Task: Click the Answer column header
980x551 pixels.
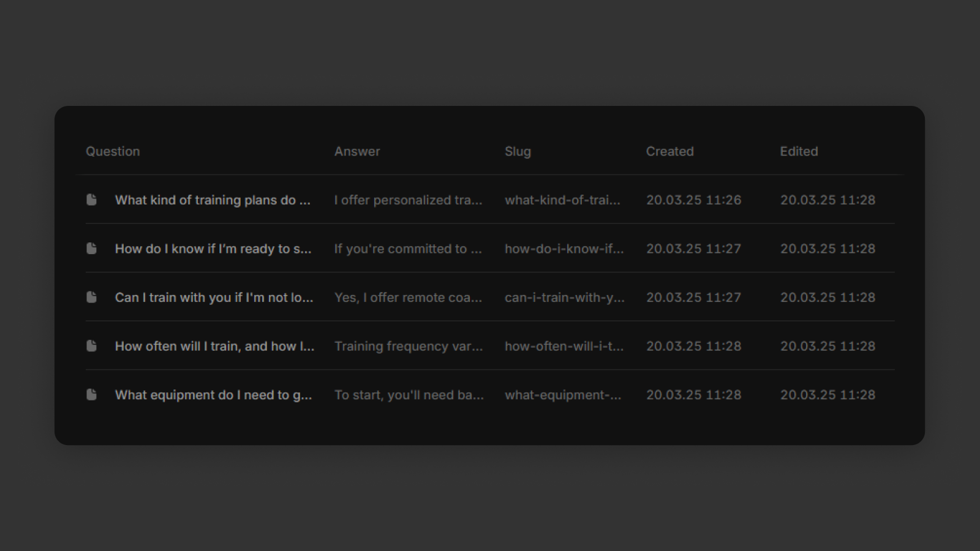Action: pyautogui.click(x=357, y=151)
